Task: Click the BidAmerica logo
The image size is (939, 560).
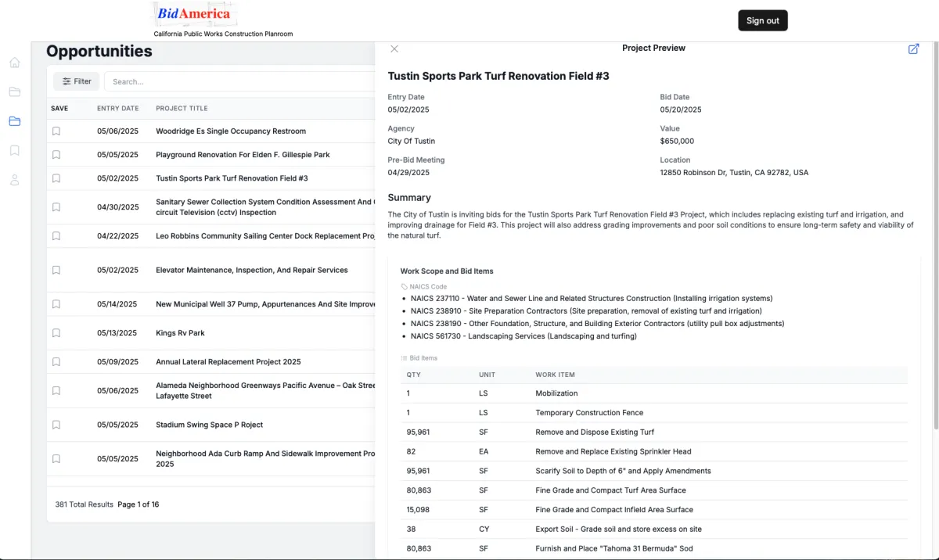Action: tap(195, 14)
